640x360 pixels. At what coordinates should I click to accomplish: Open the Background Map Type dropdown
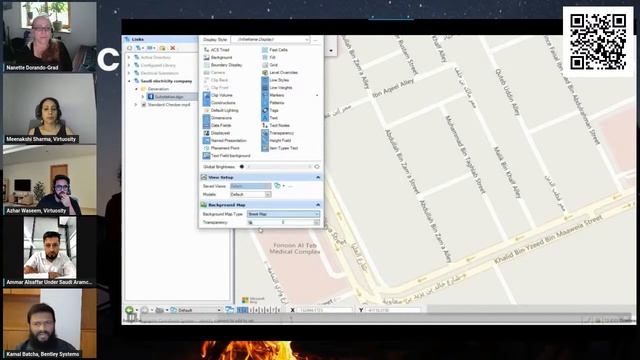(284, 214)
